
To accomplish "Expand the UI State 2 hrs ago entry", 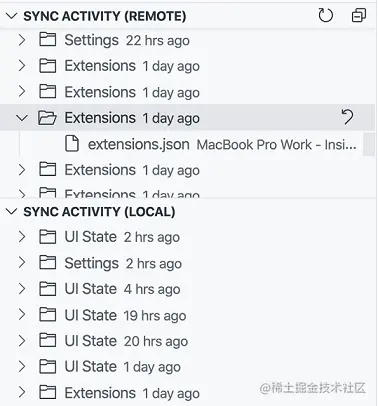I will point(22,237).
